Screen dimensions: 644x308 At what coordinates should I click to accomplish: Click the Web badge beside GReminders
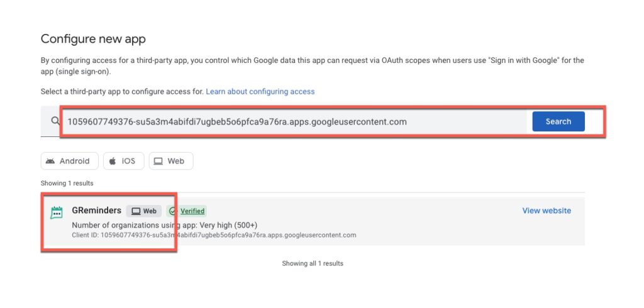(x=144, y=211)
